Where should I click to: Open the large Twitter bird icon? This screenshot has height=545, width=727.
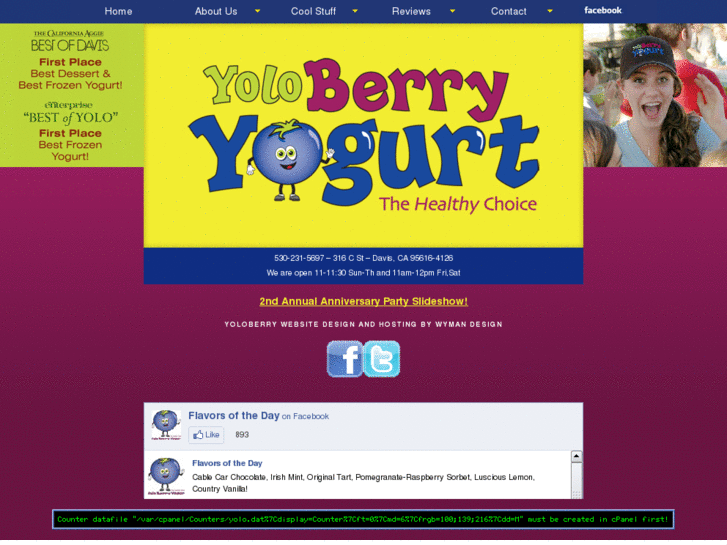pos(382,359)
